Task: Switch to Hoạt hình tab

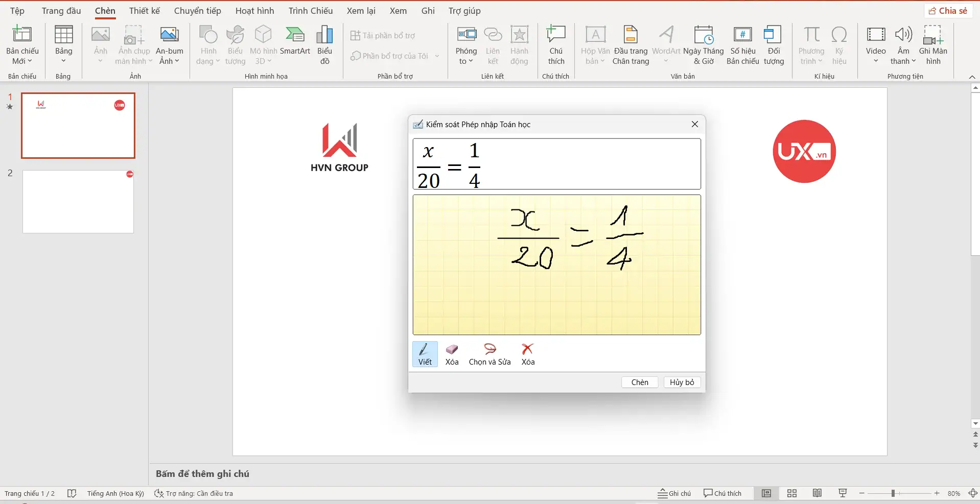Action: tap(254, 11)
